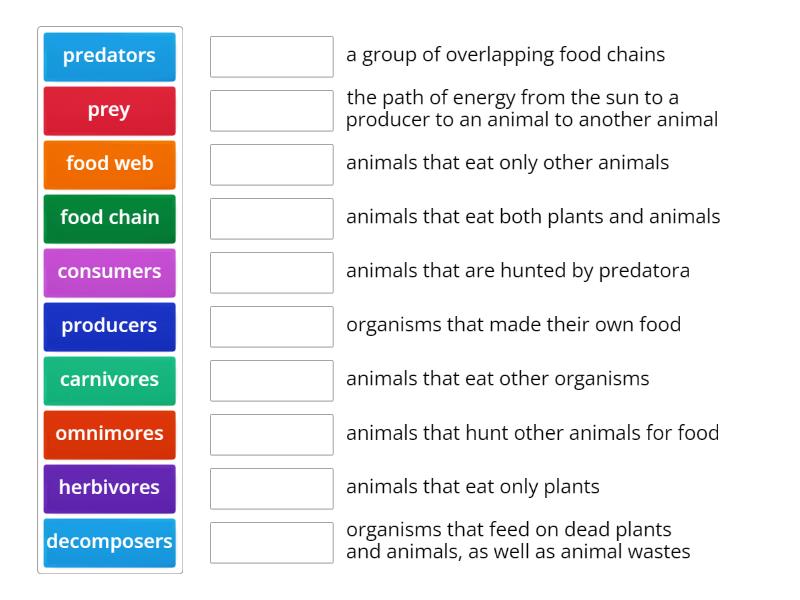Click the answer box beside overlapping food chains definition
The height and width of the screenshot is (600, 800).
(271, 57)
